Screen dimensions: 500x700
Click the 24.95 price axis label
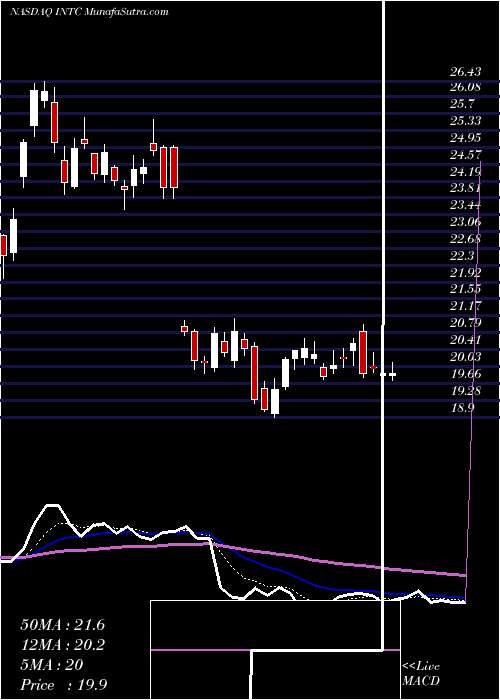coord(465,138)
